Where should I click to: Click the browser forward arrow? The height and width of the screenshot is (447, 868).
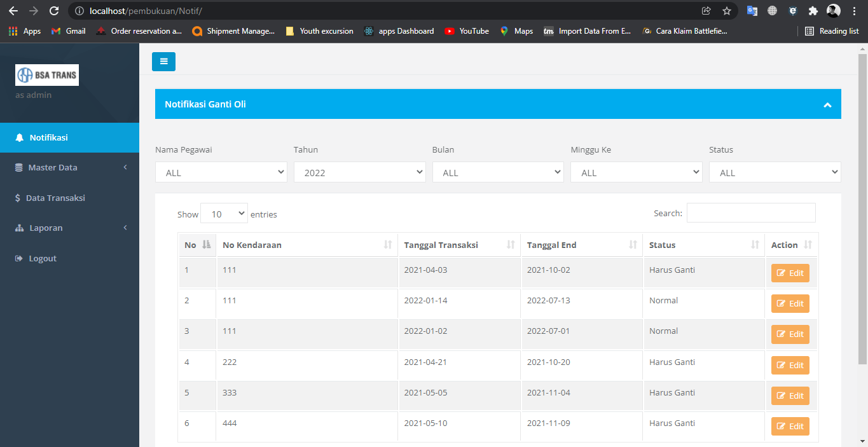(34, 11)
